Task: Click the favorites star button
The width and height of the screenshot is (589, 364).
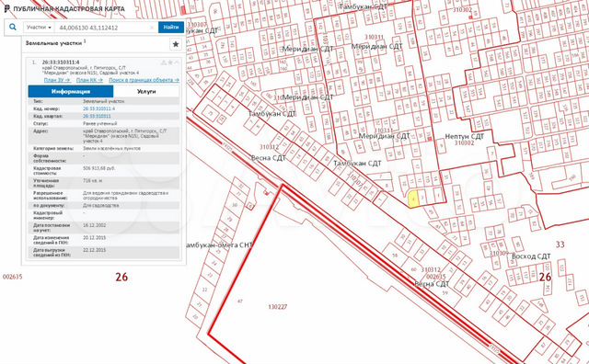Action: tap(176, 44)
